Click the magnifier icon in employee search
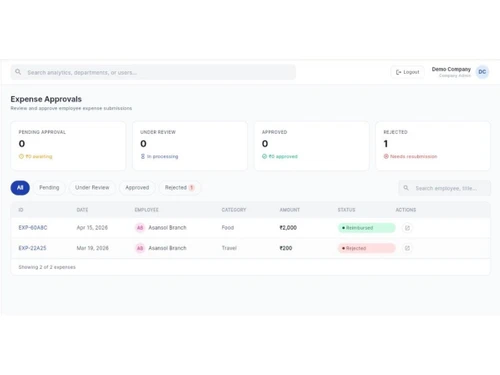The height and width of the screenshot is (375, 500). (406, 188)
